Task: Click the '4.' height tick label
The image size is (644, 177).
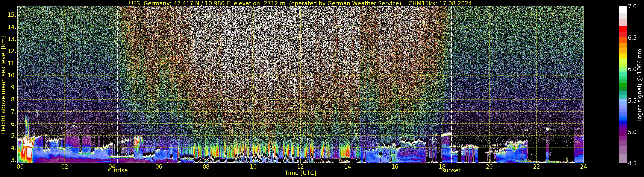Action: [x=13, y=148]
